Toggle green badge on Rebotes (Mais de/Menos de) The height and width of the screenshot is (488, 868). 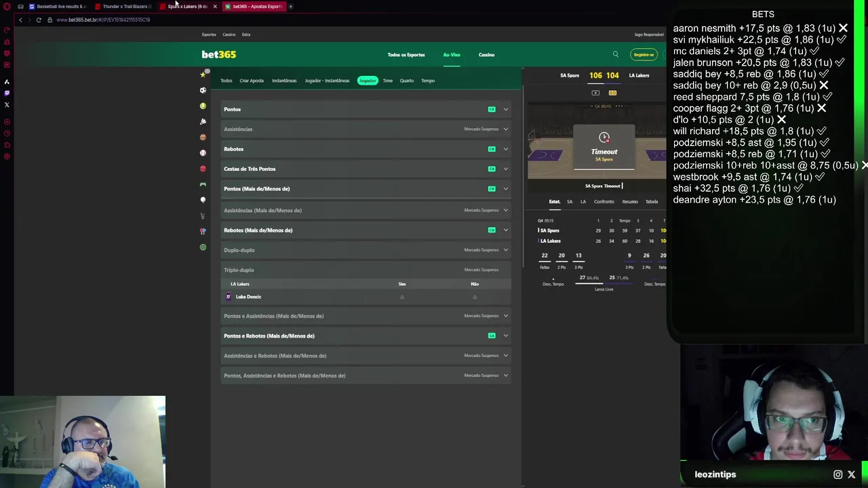tap(492, 230)
